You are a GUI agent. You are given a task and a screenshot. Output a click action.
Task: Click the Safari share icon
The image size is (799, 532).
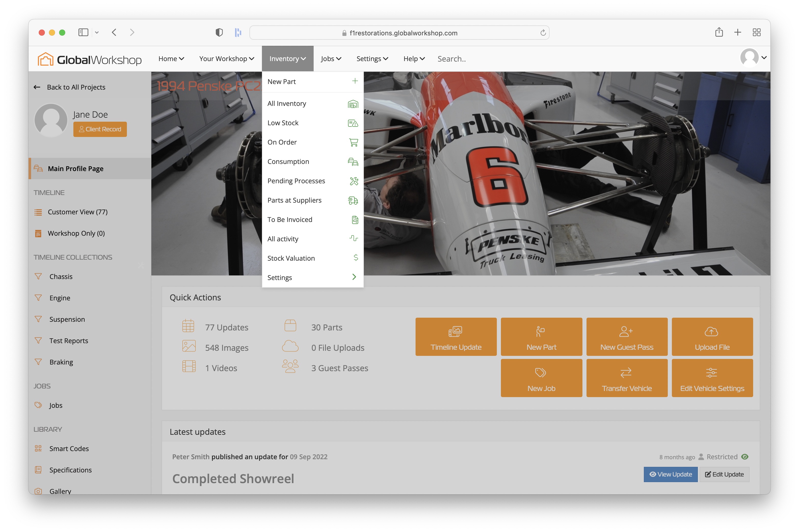[718, 32]
